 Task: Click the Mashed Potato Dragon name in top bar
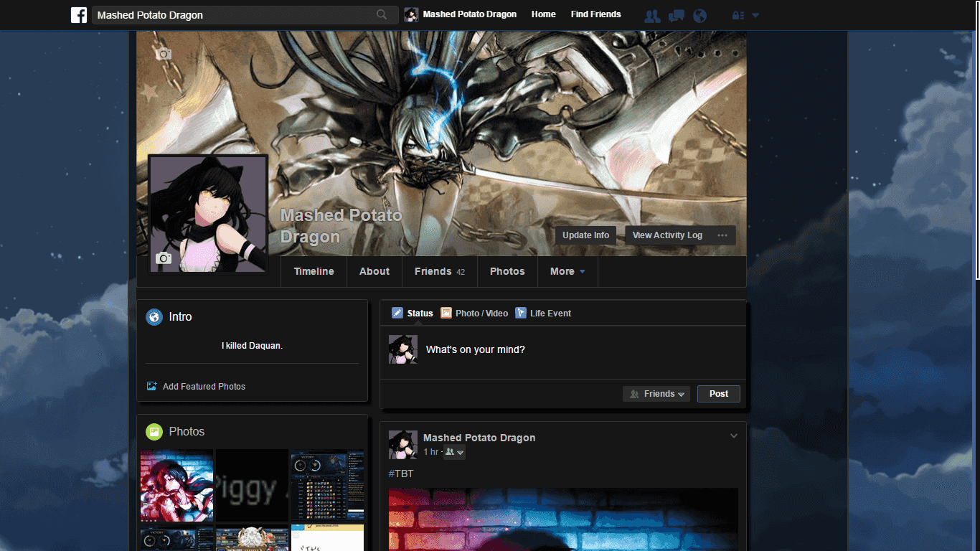(x=470, y=14)
